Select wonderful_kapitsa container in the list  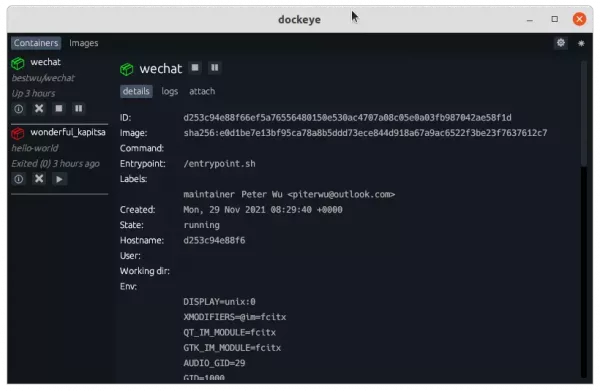(68, 132)
